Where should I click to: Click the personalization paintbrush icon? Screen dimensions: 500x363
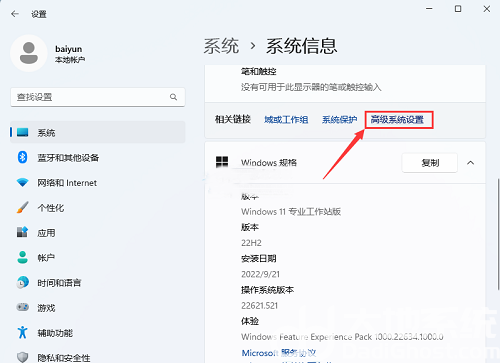coord(23,207)
